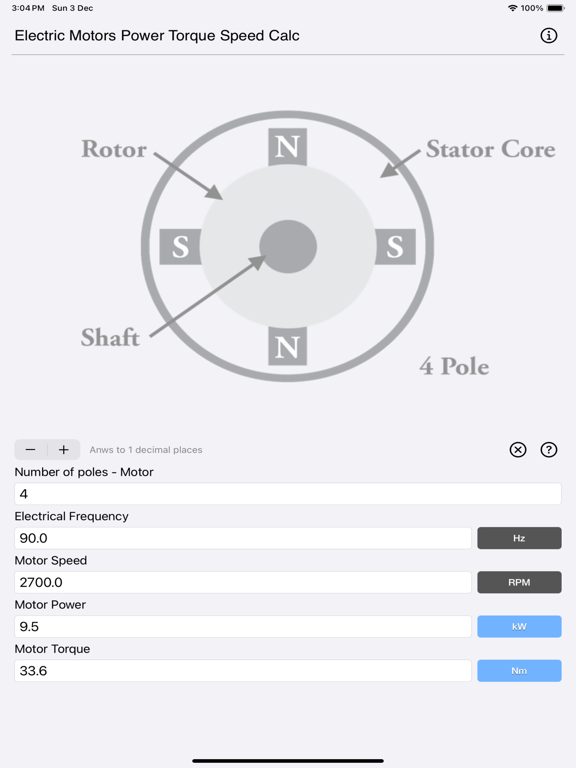Click the Motor Power field showing 9.5
The height and width of the screenshot is (768, 576).
click(x=243, y=626)
